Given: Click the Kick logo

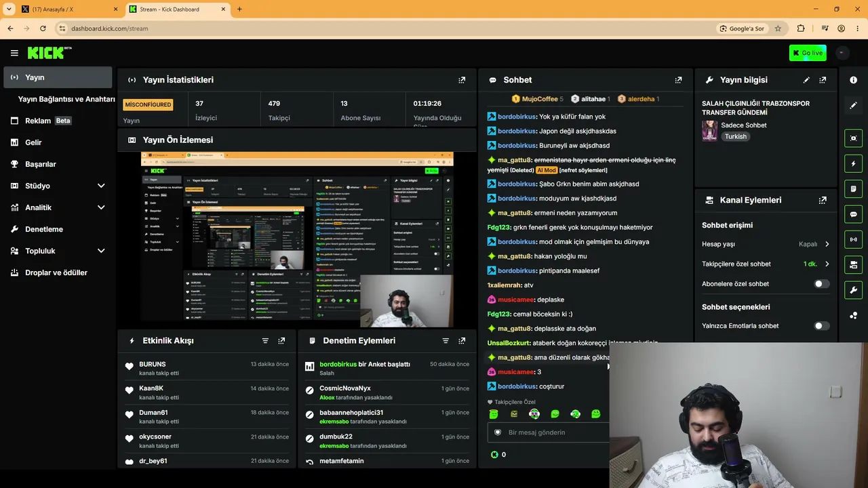Looking at the screenshot, I should pyautogui.click(x=50, y=53).
